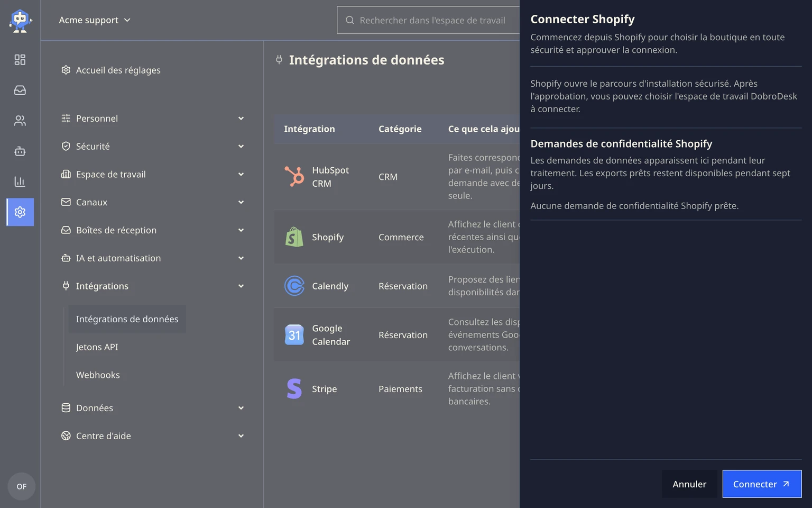Expand the IA et automatisation chevron
This screenshot has width=812, height=508.
(241, 258)
